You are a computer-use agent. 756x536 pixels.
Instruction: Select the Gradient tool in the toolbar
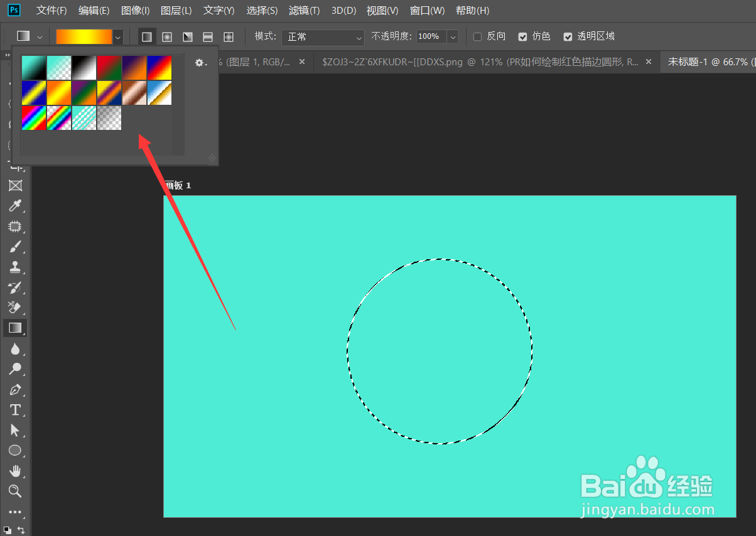pos(15,328)
